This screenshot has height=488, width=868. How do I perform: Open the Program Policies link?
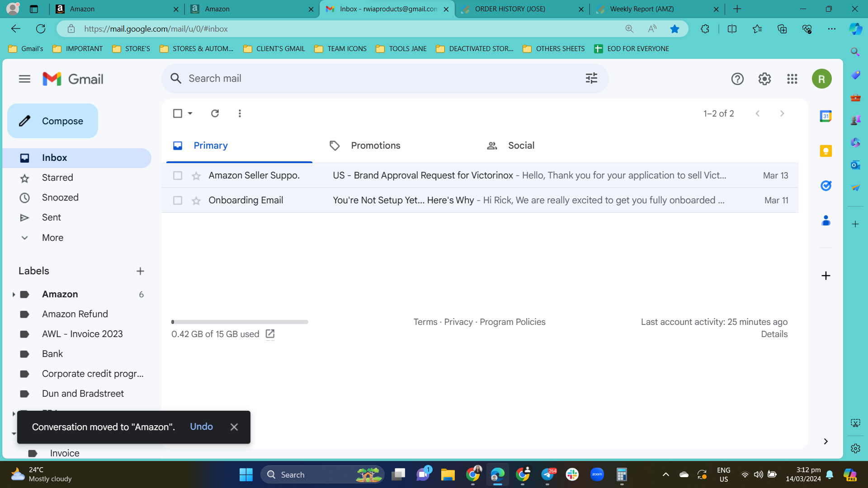pyautogui.click(x=513, y=322)
